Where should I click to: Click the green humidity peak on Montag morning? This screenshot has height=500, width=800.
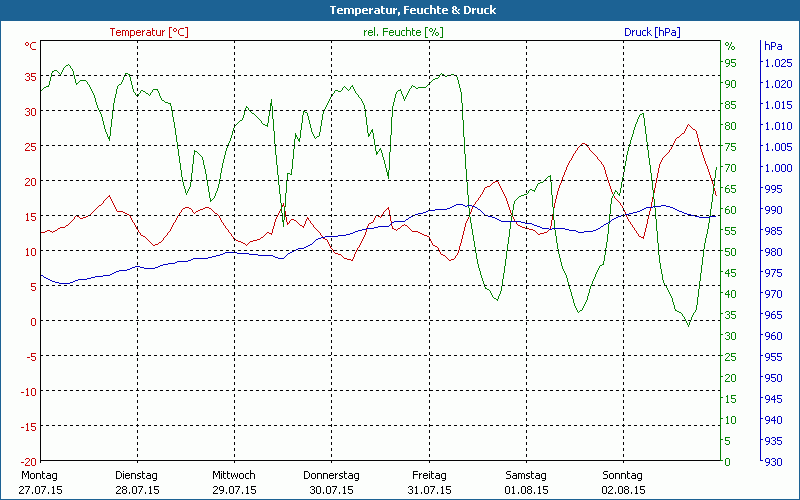pyautogui.click(x=68, y=65)
